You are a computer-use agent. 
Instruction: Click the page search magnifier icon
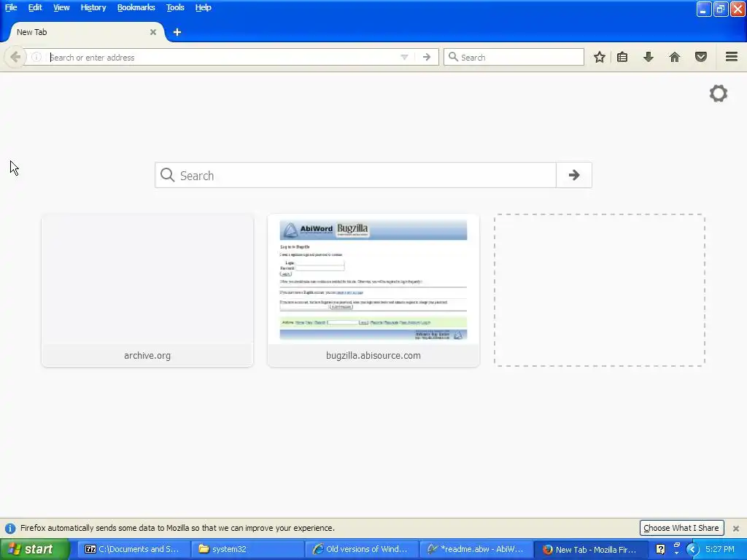pos(167,175)
